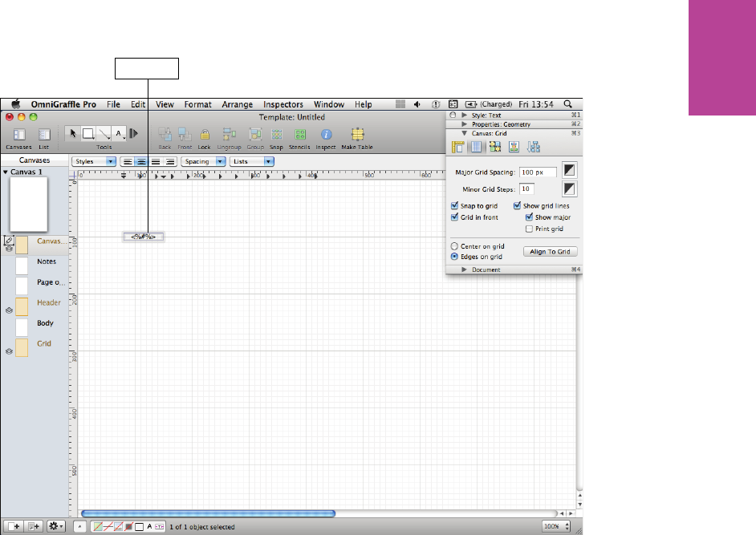Open the Edit menu
The height and width of the screenshot is (535, 756).
pyautogui.click(x=138, y=104)
